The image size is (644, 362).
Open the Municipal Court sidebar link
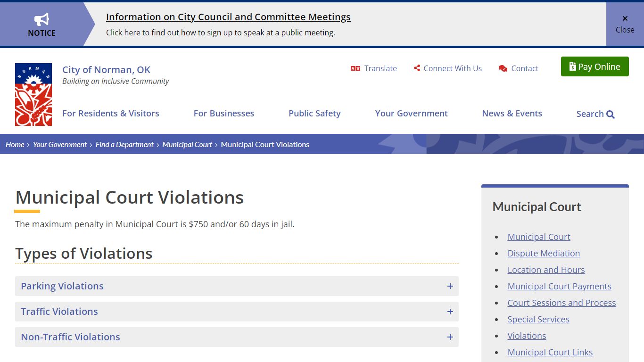pos(539,237)
